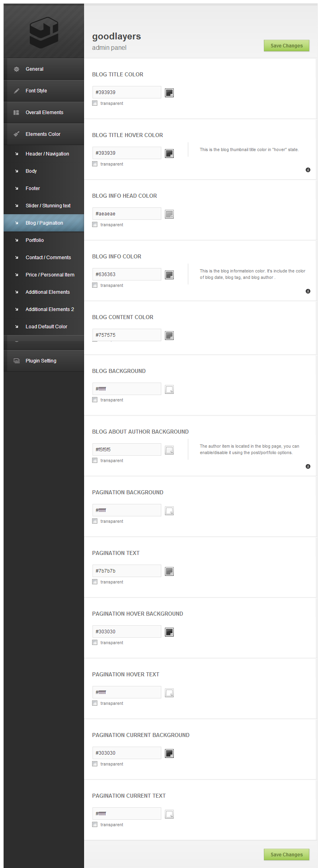The height and width of the screenshot is (868, 323).
Task: Click the info icon for Blog Title Hover Color
Action: 308,170
